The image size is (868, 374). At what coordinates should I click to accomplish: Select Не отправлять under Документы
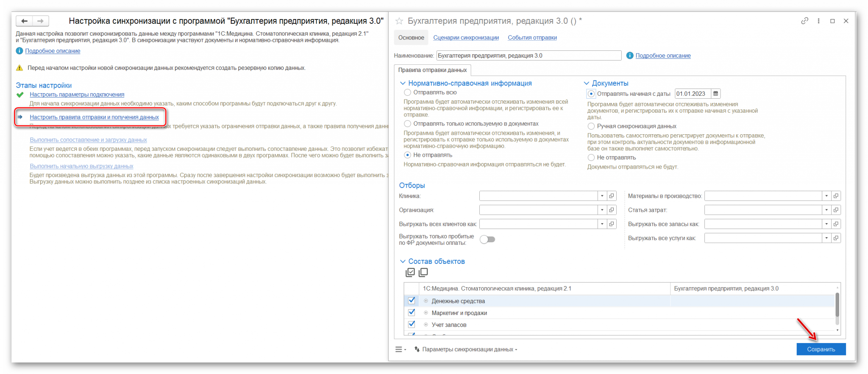tap(591, 158)
